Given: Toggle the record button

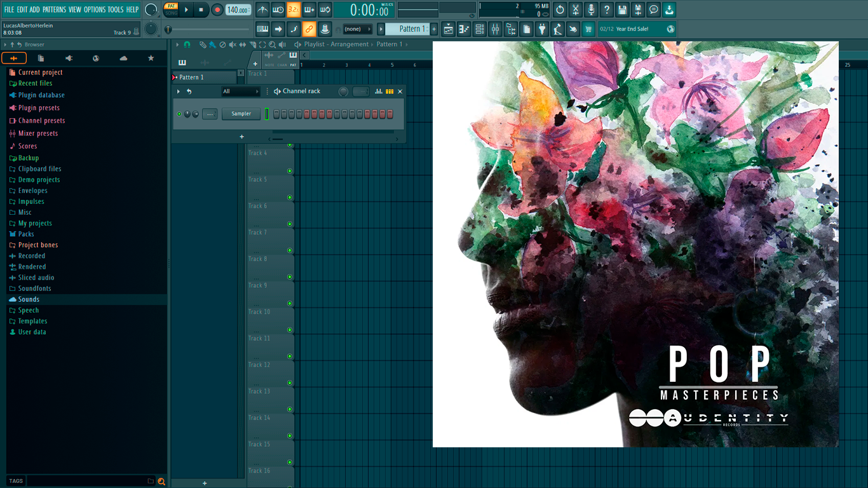Looking at the screenshot, I should click(217, 10).
